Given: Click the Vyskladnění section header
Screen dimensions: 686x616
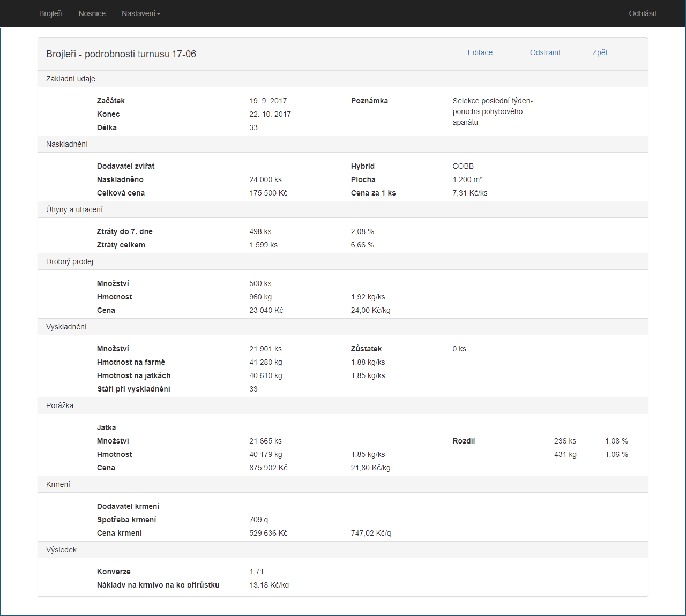Looking at the screenshot, I should pyautogui.click(x=343, y=327).
